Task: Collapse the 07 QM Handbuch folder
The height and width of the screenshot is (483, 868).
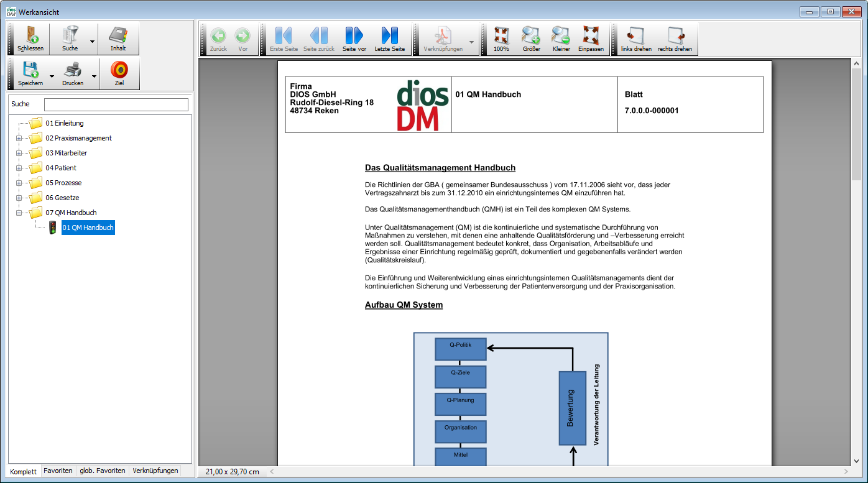Action: click(19, 213)
